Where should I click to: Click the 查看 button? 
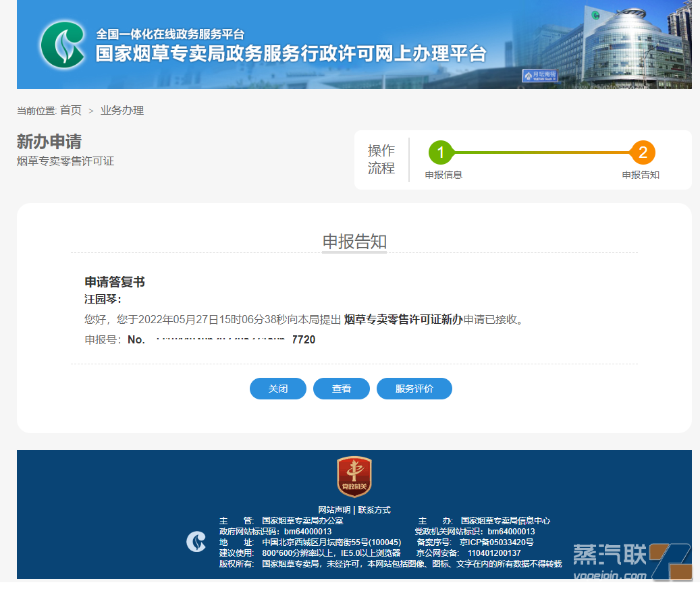click(x=341, y=389)
